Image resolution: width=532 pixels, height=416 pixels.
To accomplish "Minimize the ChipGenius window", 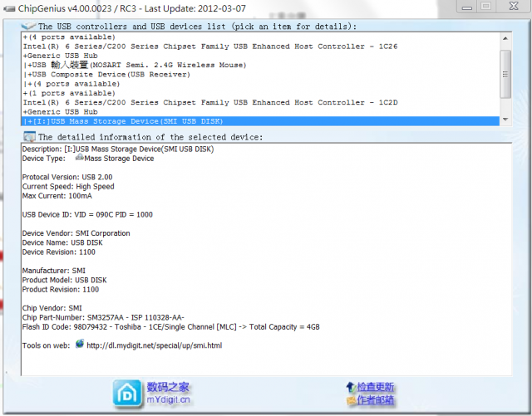I will [467, 7].
